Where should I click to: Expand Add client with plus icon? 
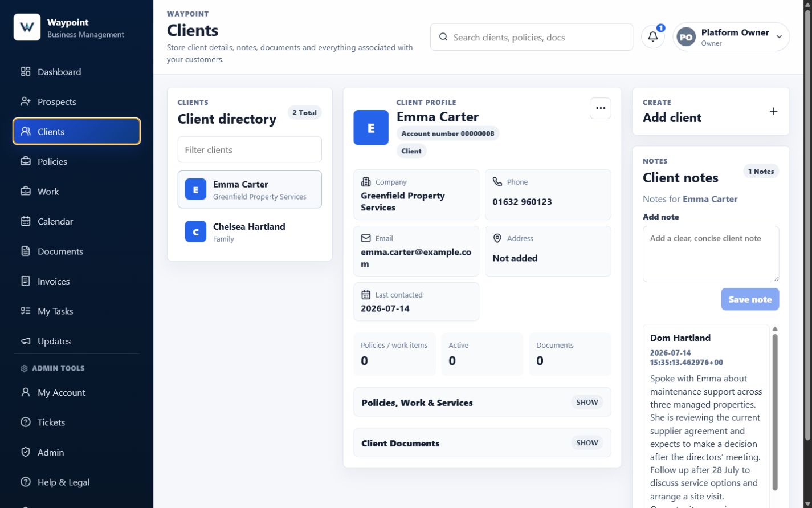tap(773, 111)
